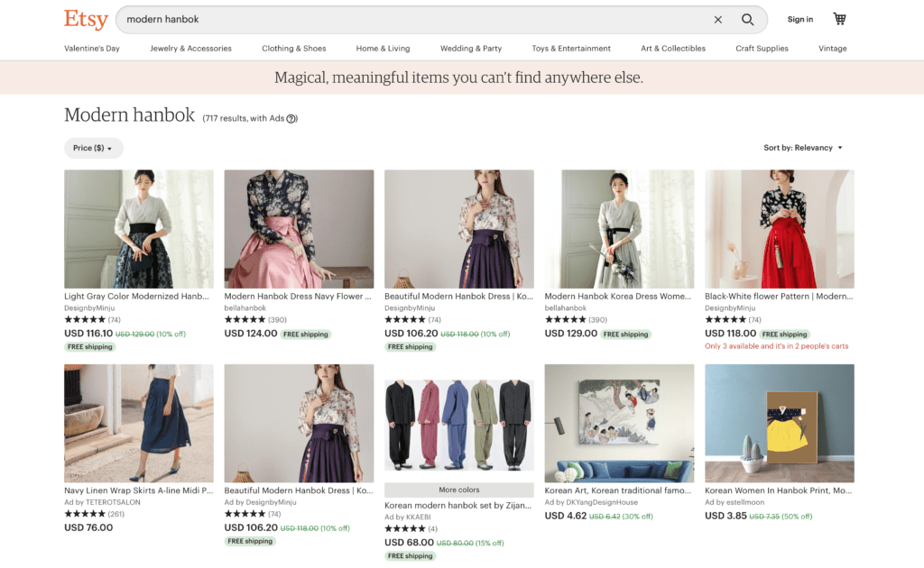Click the Etsy logo

[x=86, y=19]
